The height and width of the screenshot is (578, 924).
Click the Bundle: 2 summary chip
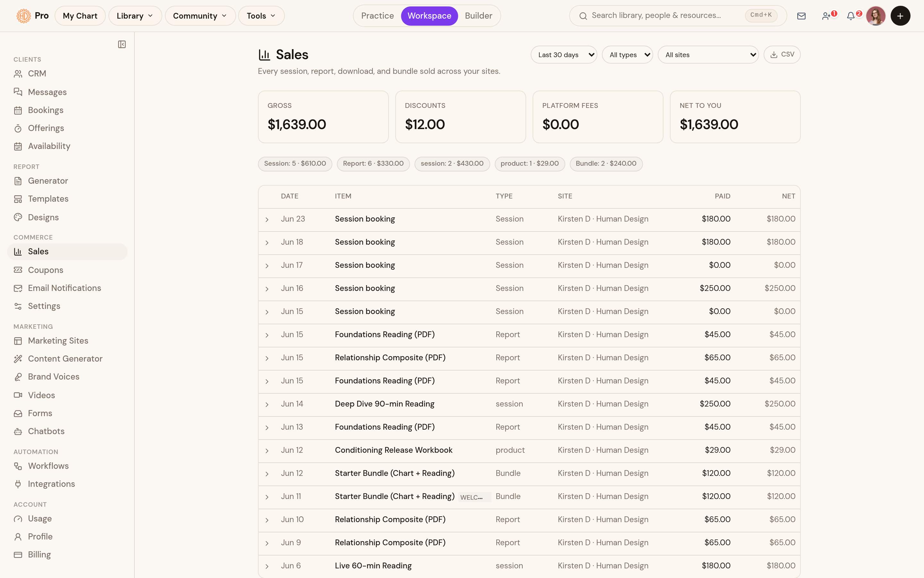[x=606, y=164]
